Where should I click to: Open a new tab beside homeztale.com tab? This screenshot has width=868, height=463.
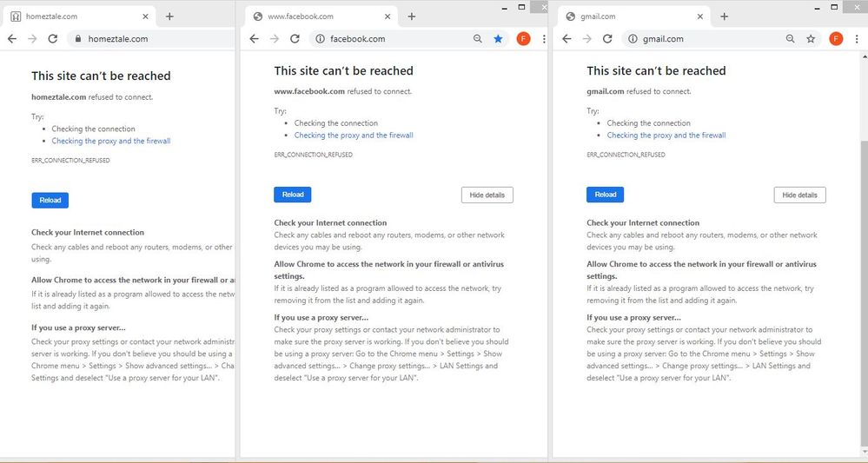pos(169,17)
